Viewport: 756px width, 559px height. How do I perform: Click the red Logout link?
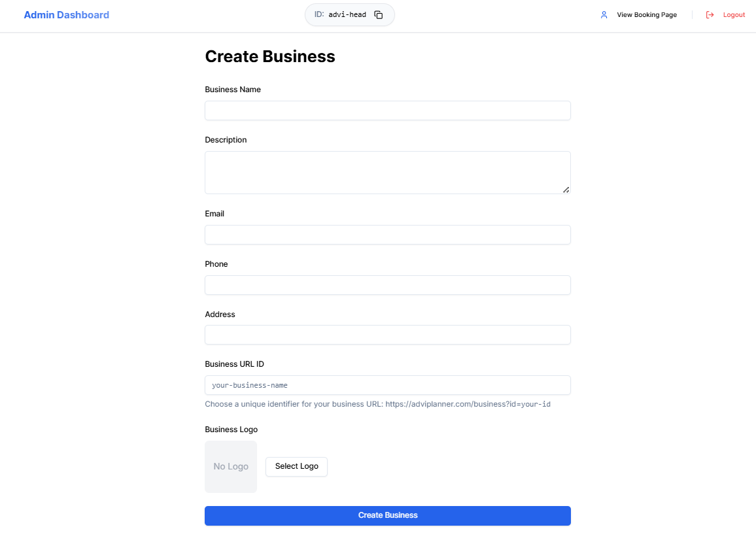pyautogui.click(x=734, y=14)
